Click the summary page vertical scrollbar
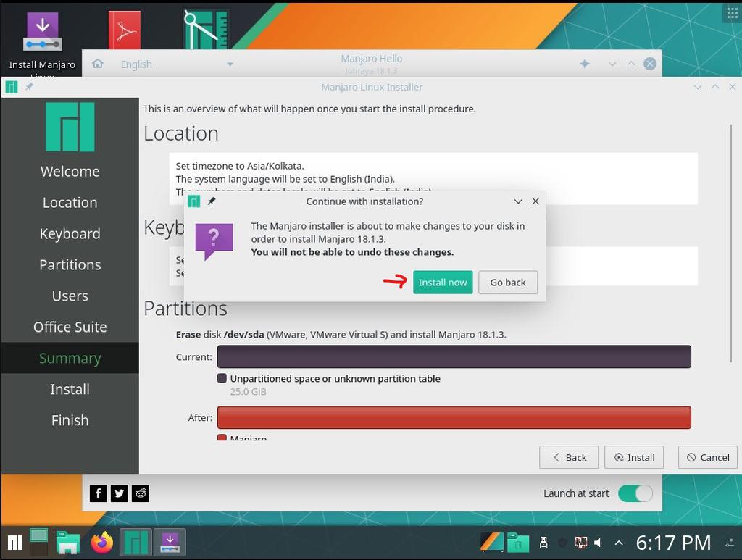This screenshot has width=742, height=560. pyautogui.click(x=730, y=243)
